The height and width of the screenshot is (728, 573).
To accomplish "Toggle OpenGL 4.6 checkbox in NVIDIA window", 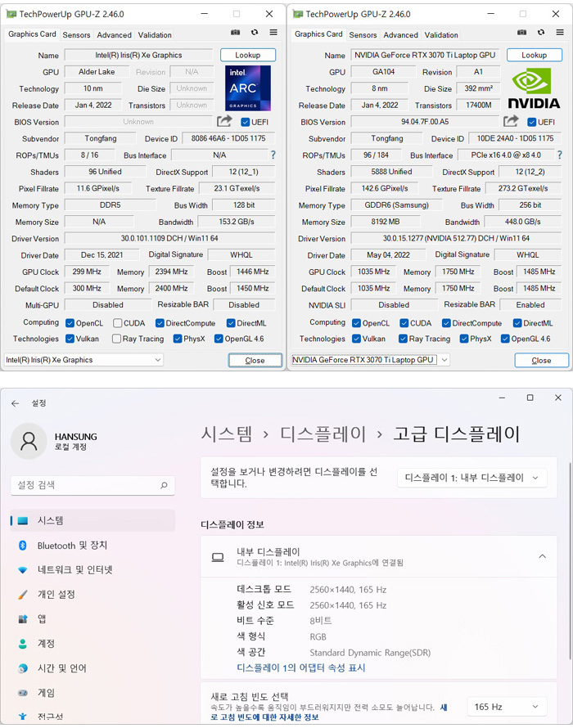I will tap(505, 339).
